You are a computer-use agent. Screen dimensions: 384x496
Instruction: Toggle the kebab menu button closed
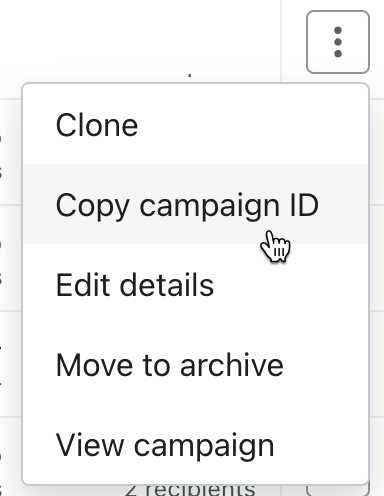[x=338, y=42]
